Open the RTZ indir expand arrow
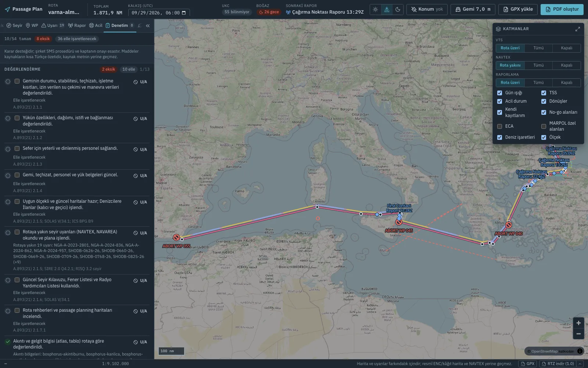Image resolution: width=588 pixels, height=368 pixels. (x=580, y=364)
